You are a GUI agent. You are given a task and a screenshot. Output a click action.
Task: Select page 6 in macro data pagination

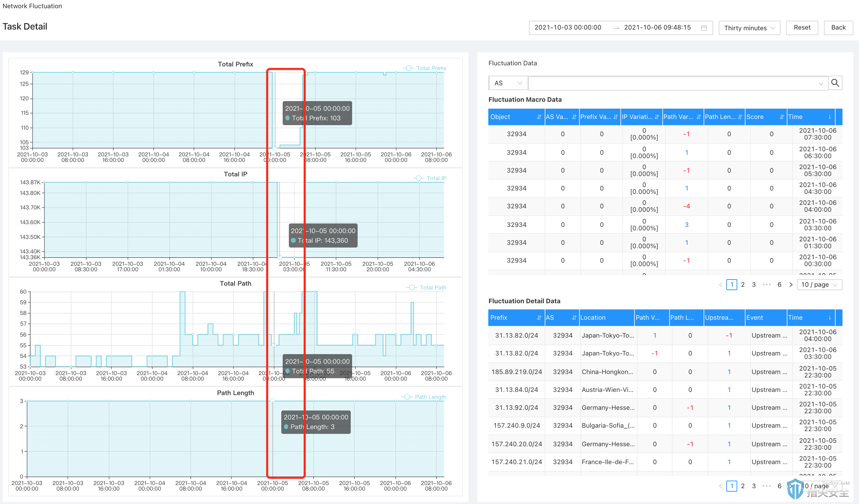click(780, 285)
